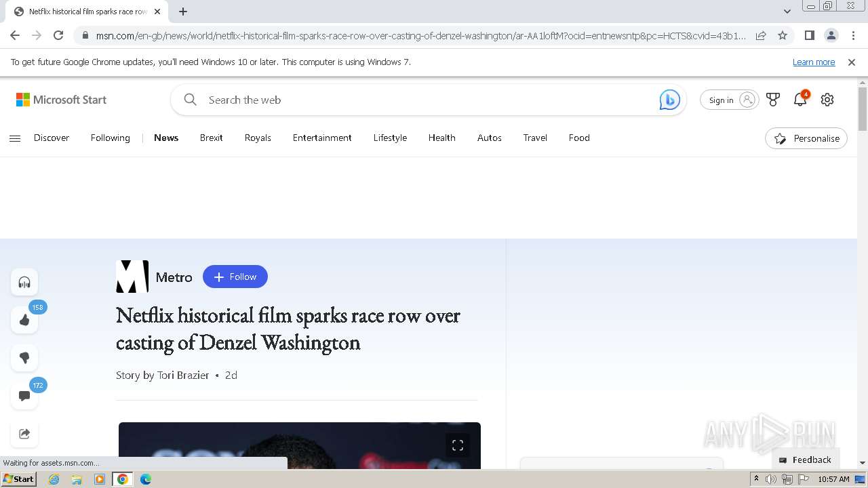This screenshot has width=868, height=488.
Task: Share the article via share icon
Action: pyautogui.click(x=24, y=434)
